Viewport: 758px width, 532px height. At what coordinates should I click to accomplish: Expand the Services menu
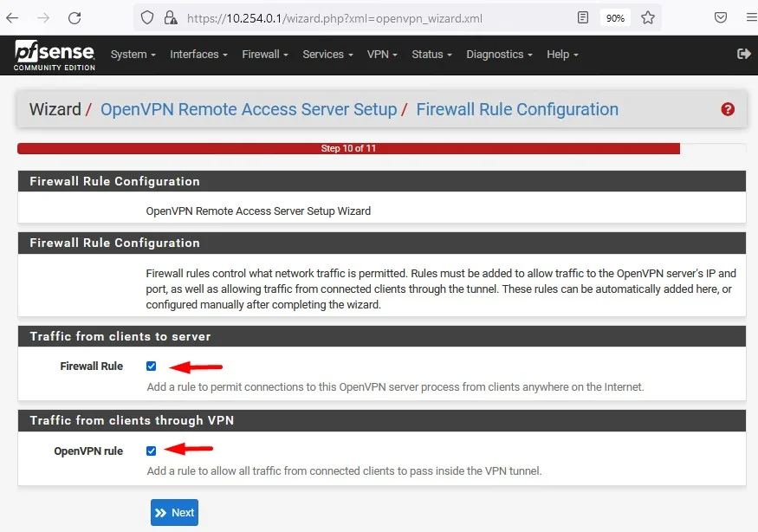pyautogui.click(x=327, y=55)
